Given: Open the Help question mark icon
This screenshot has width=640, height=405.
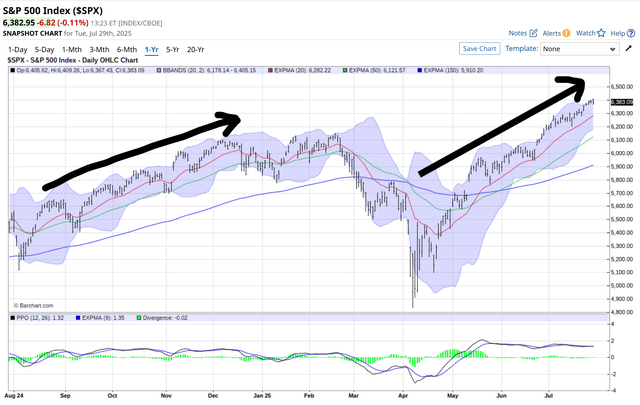Looking at the screenshot, I should pyautogui.click(x=631, y=33).
